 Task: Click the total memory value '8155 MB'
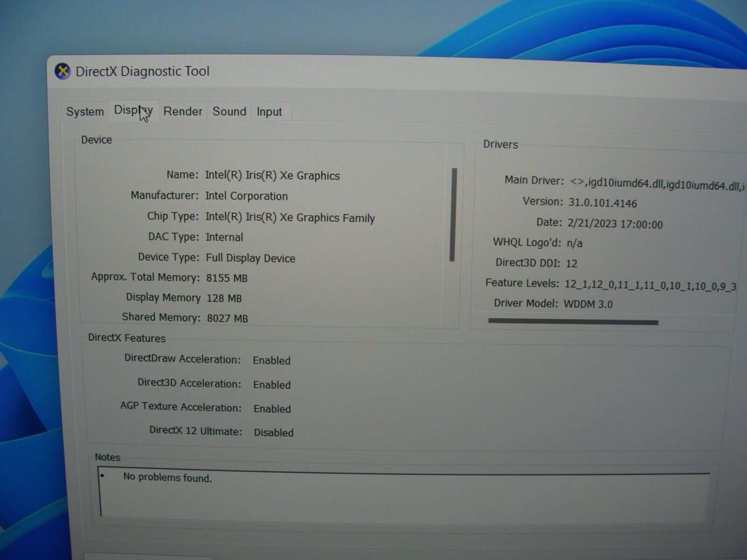point(227,278)
